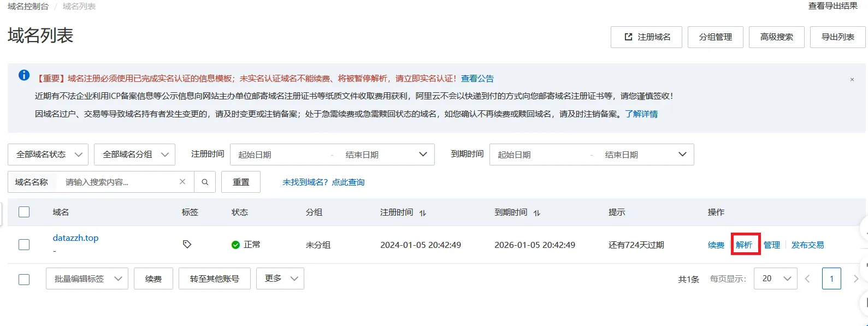868x326 pixels.
Task: Open the 解析 link for datazzh.top
Action: coord(744,245)
